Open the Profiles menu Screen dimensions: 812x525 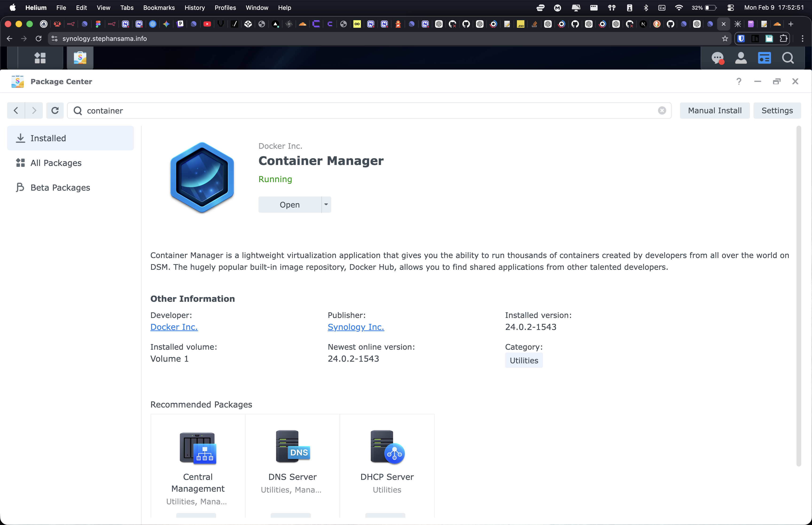point(225,8)
